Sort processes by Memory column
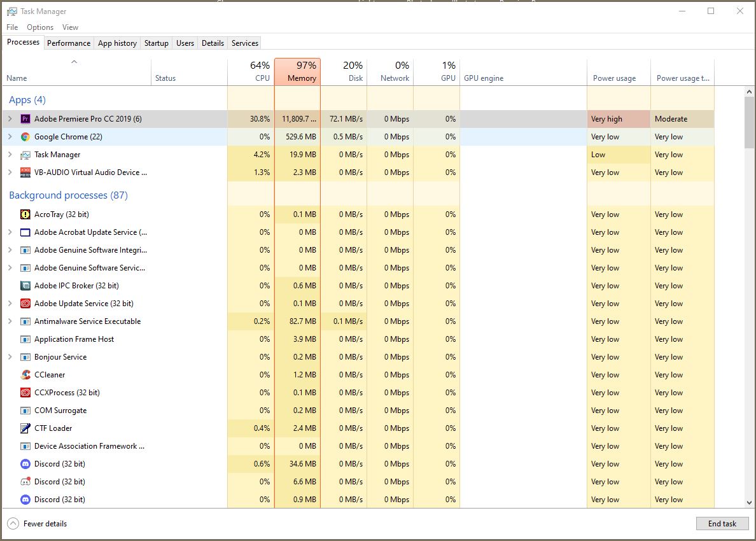 [297, 71]
